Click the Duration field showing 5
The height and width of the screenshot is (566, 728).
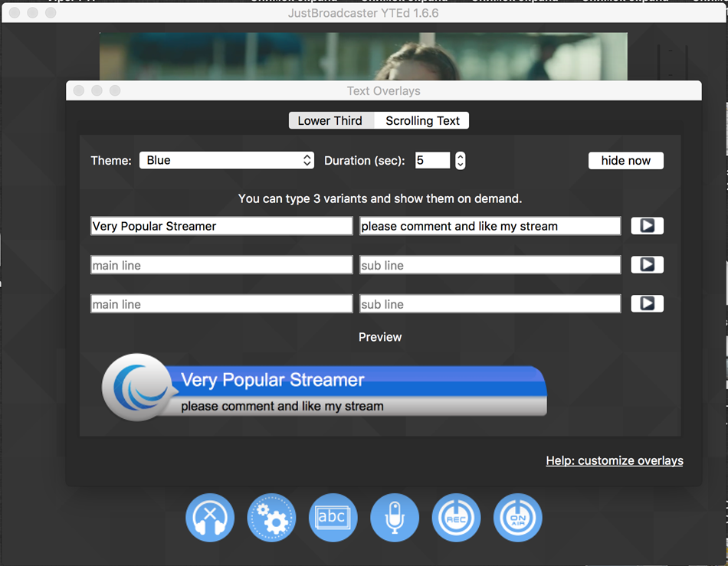coord(431,160)
